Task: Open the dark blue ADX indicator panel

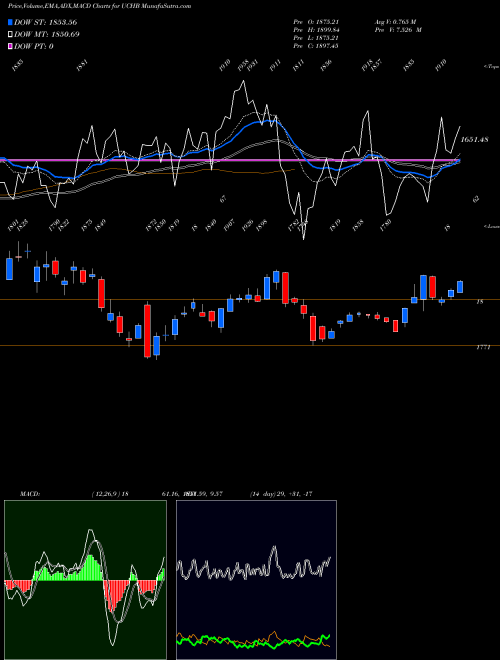Action: coord(256,580)
